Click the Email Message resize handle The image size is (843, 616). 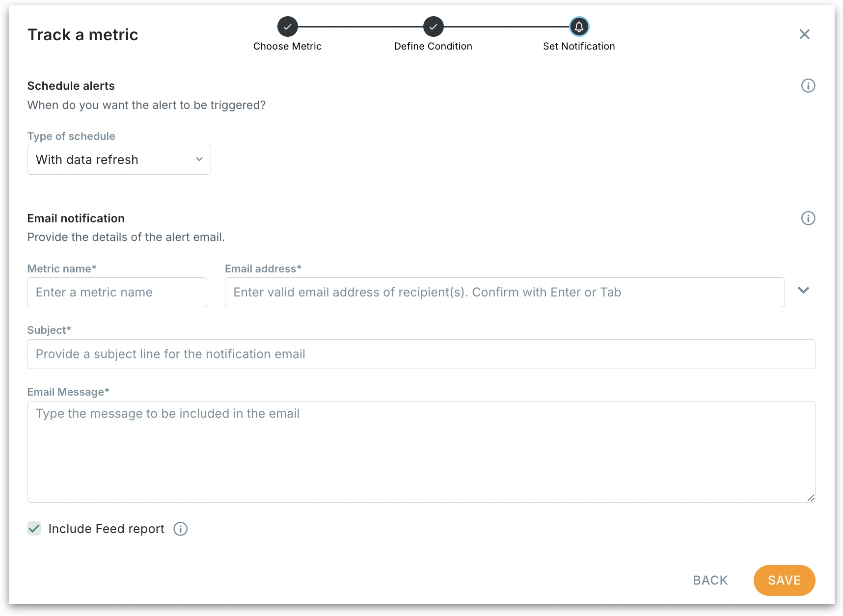(811, 498)
